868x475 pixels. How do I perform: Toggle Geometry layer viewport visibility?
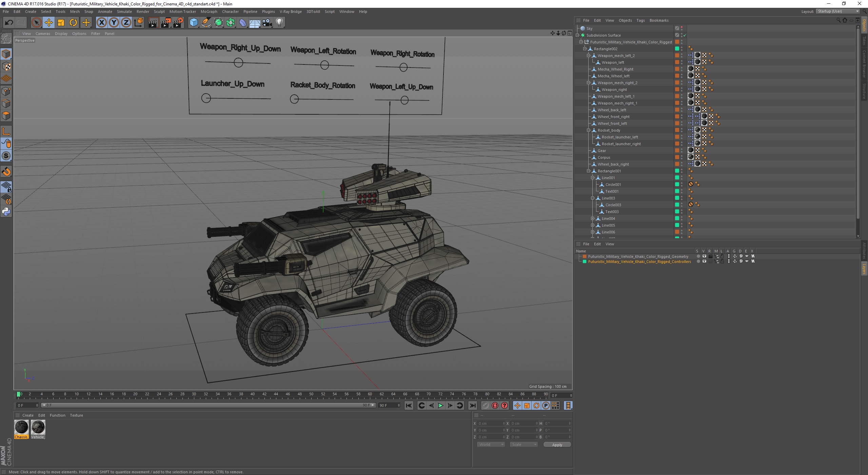pyautogui.click(x=704, y=256)
